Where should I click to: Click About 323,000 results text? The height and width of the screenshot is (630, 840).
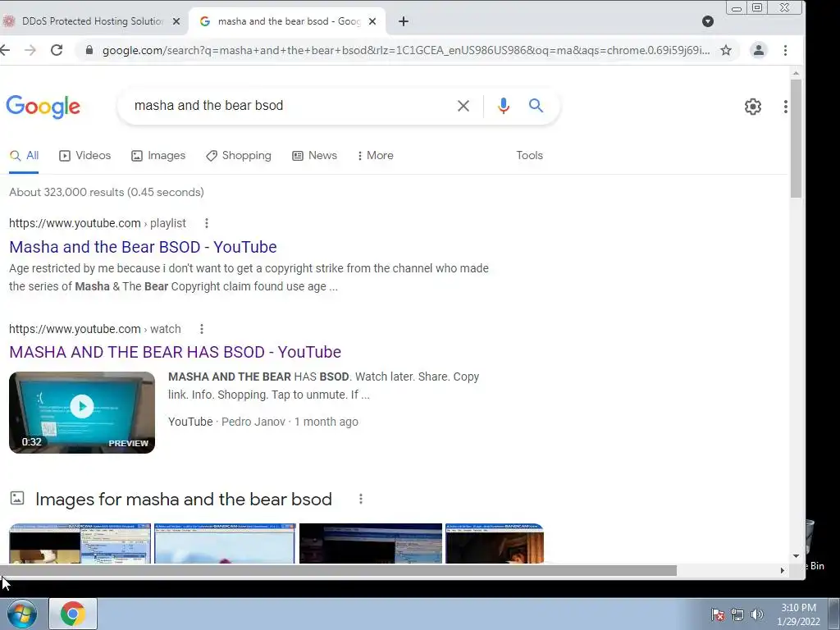pos(107,192)
